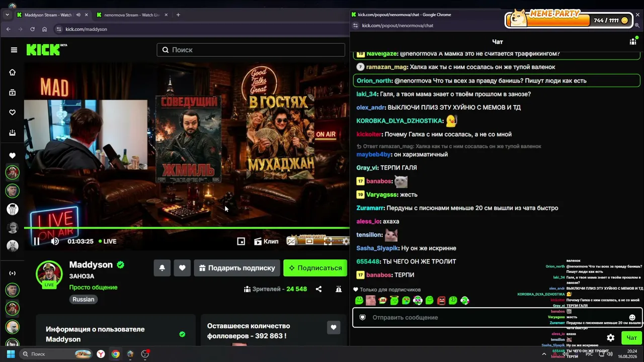Open Windows Start menu
644x362 pixels.
(x=10, y=354)
